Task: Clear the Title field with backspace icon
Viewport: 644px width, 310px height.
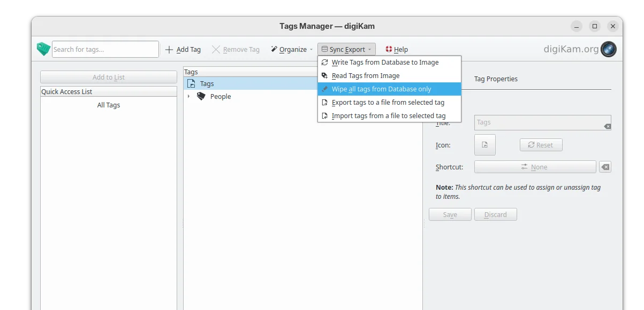Action: point(607,126)
